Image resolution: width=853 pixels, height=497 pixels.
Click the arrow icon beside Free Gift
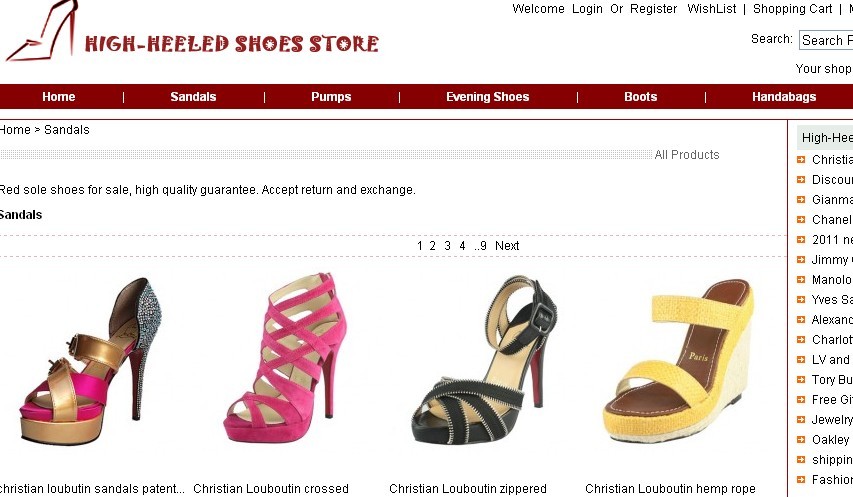801,400
